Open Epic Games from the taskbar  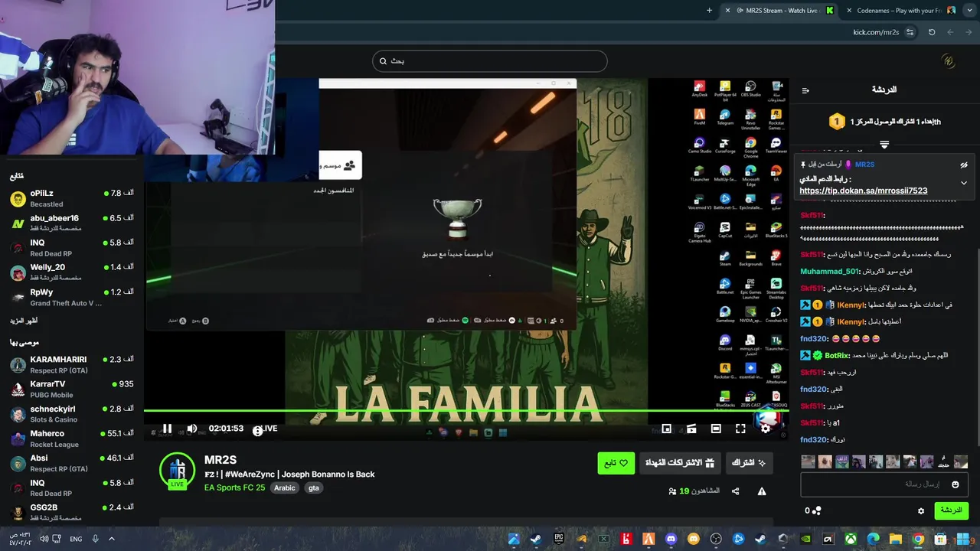559,539
